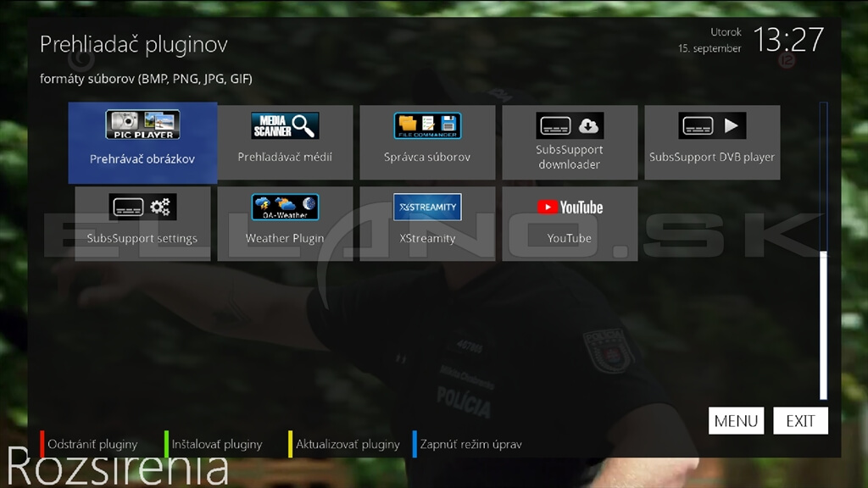868x488 pixels.
Task: Select the 'Správca súborov' label
Action: pos(427,157)
